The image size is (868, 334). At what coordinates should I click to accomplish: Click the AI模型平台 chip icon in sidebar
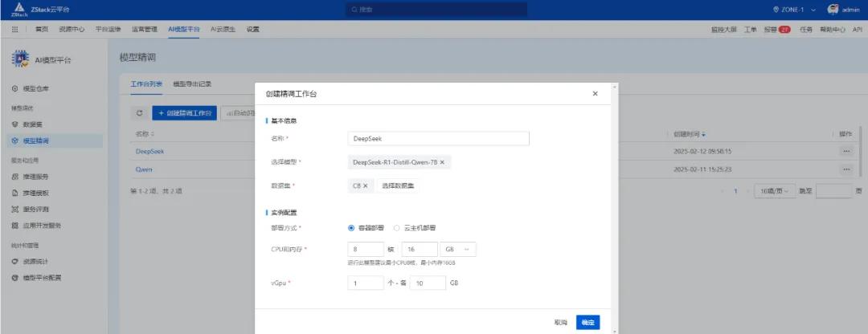20,59
